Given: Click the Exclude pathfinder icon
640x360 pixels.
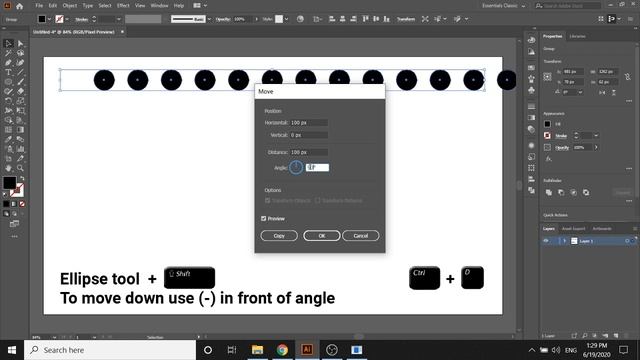Looking at the screenshot, I should pos(586,192).
